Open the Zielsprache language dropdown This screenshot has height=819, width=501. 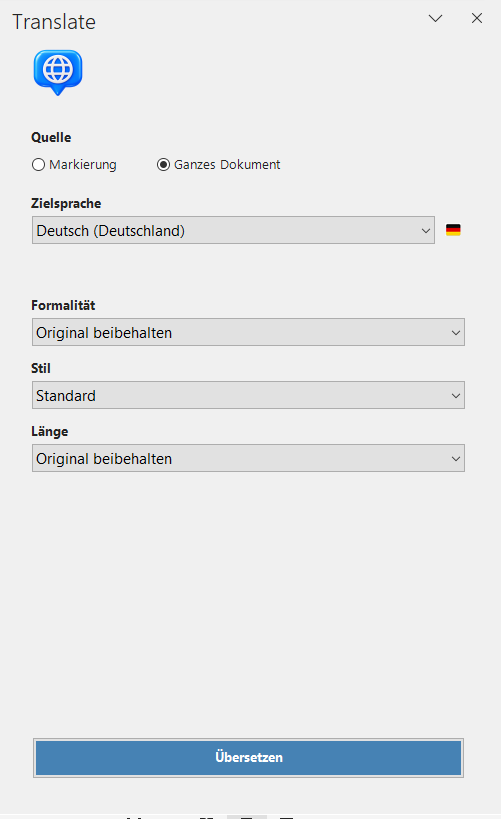pyautogui.click(x=233, y=230)
